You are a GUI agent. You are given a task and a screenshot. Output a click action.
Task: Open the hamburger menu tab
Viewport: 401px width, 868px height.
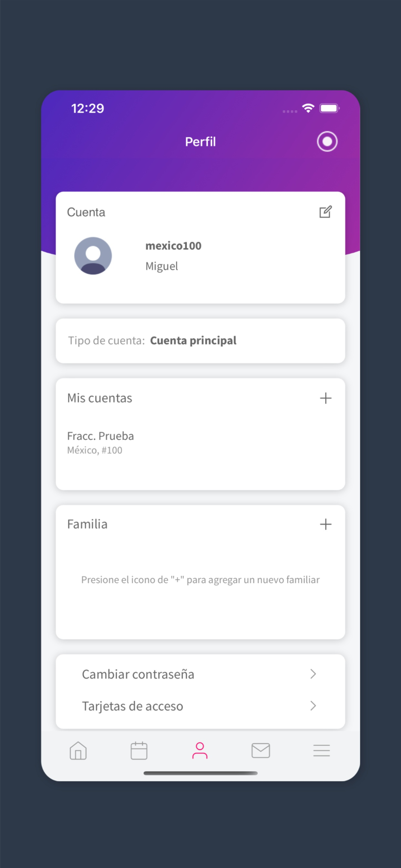pyautogui.click(x=322, y=750)
